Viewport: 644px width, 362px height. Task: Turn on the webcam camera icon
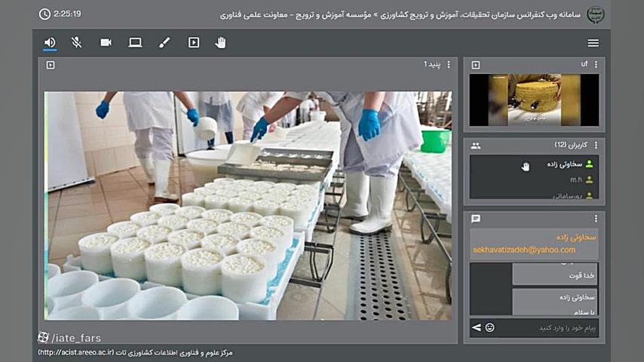tap(106, 42)
